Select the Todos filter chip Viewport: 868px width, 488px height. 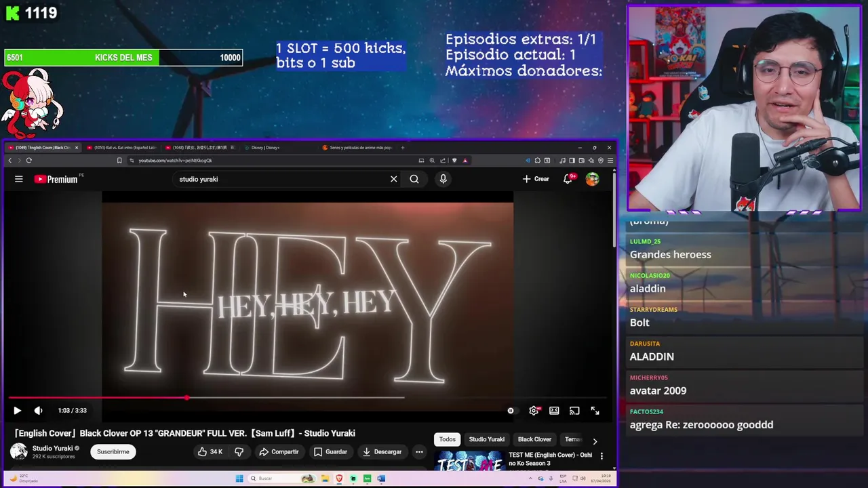[447, 439]
